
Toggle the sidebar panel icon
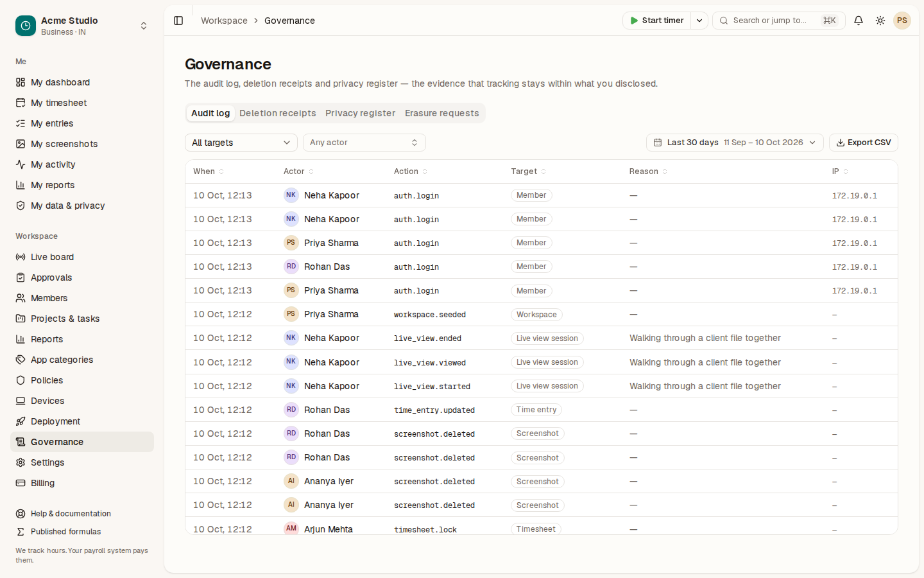click(x=178, y=21)
